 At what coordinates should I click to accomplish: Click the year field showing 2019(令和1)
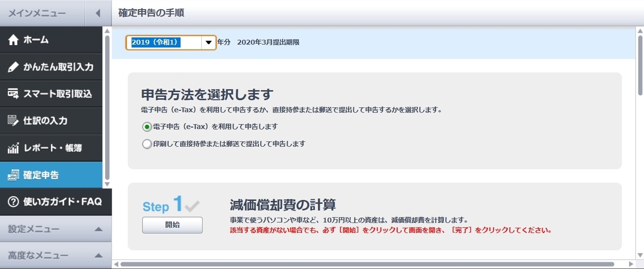tap(164, 42)
